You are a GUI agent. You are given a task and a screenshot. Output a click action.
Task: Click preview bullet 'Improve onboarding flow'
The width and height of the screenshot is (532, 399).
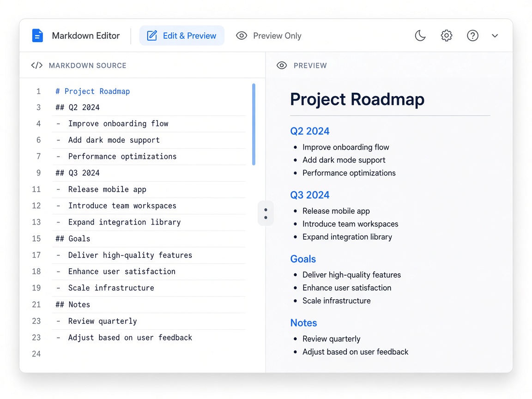point(346,147)
